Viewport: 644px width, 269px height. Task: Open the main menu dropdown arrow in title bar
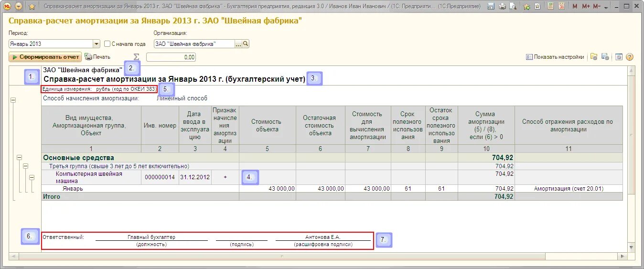[x=19, y=6]
